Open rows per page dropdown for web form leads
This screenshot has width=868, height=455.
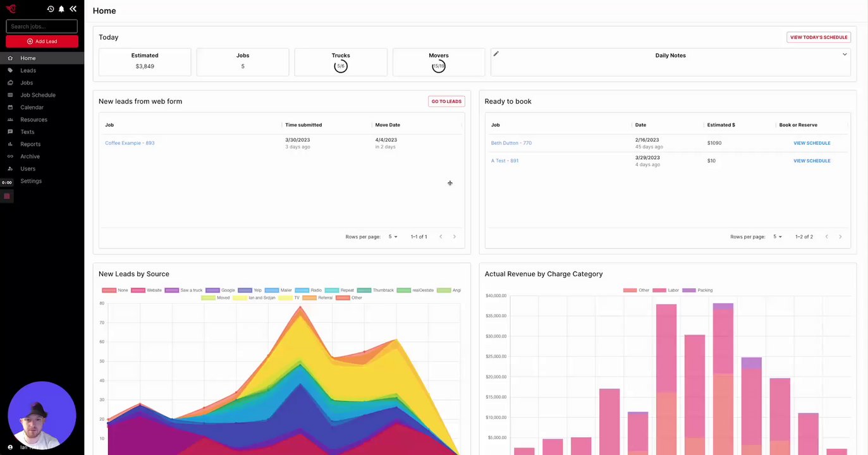point(393,236)
